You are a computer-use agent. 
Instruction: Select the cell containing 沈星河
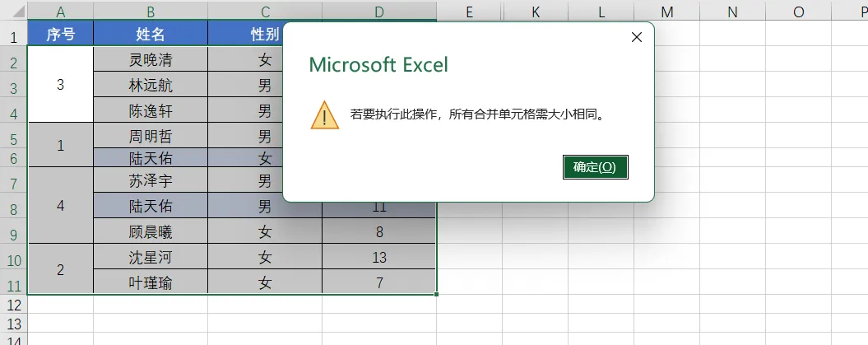[151, 256]
